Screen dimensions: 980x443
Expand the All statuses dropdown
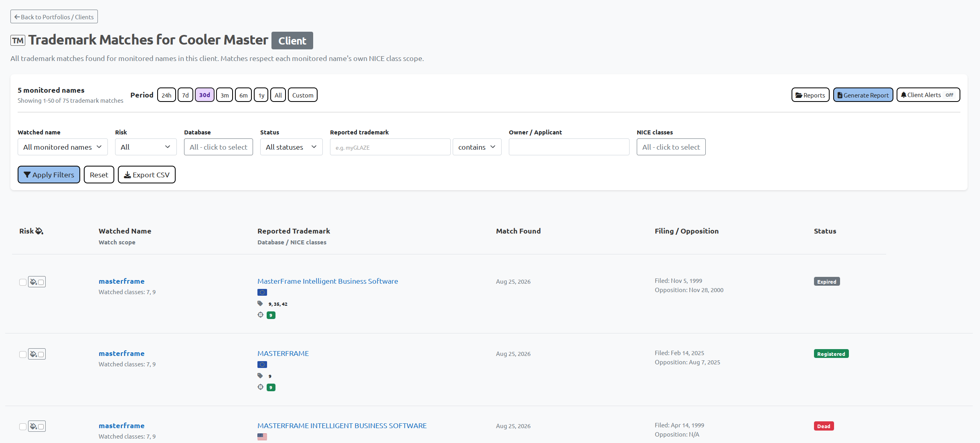pyautogui.click(x=292, y=147)
